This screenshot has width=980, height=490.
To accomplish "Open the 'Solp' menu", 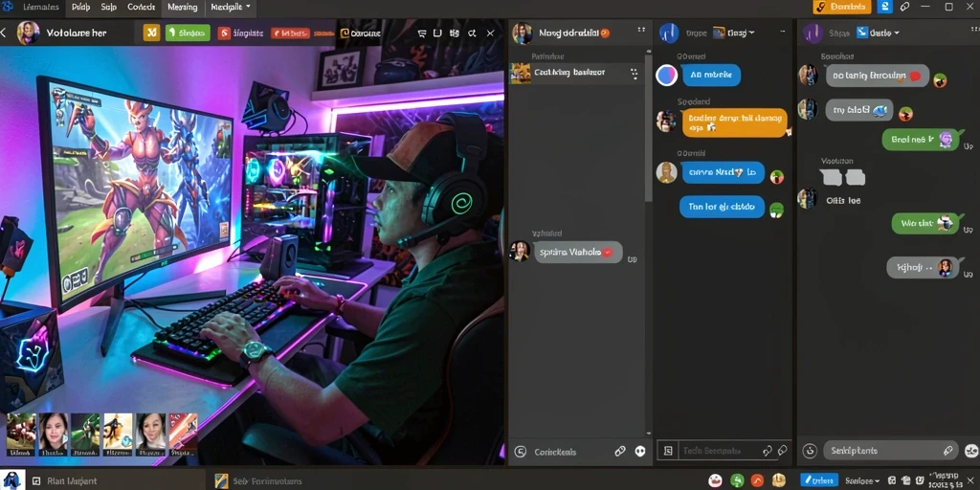I will click(x=109, y=8).
